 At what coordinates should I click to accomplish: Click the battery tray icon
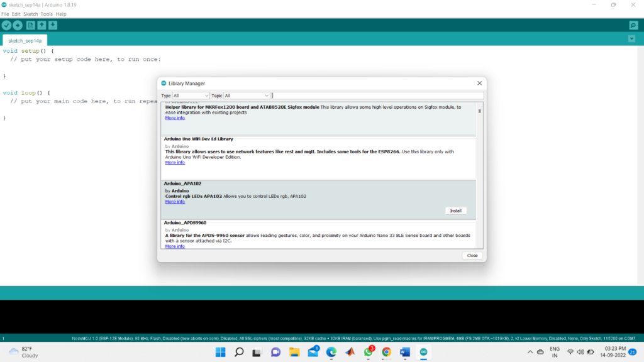pyautogui.click(x=591, y=352)
